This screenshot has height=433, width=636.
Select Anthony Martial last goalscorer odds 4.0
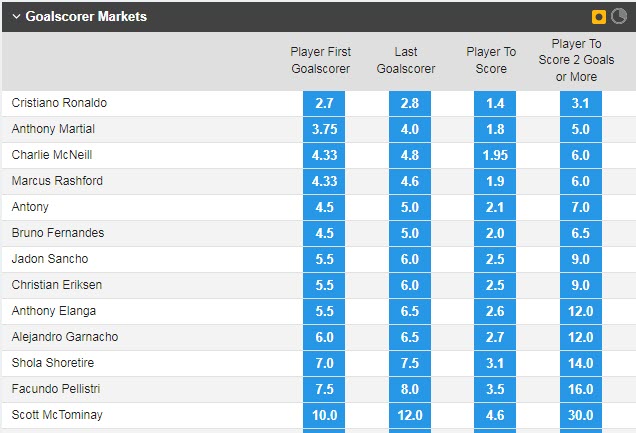coord(410,129)
